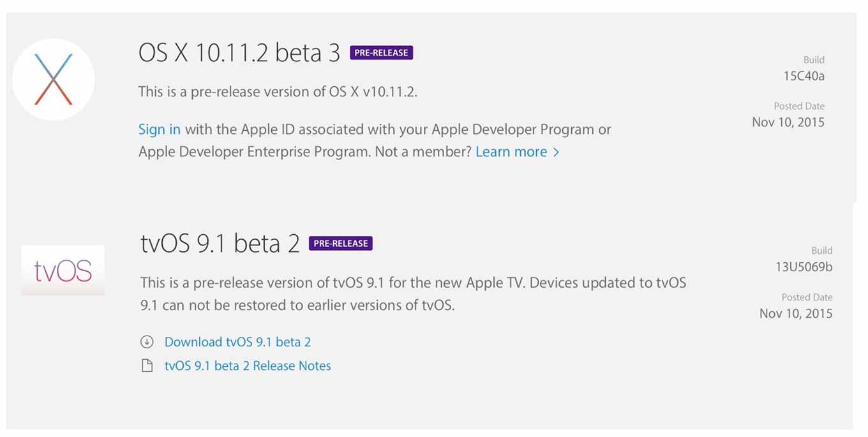
Task: Open tvOS 9.1 beta 2 Release Notes link
Action: click(x=248, y=366)
